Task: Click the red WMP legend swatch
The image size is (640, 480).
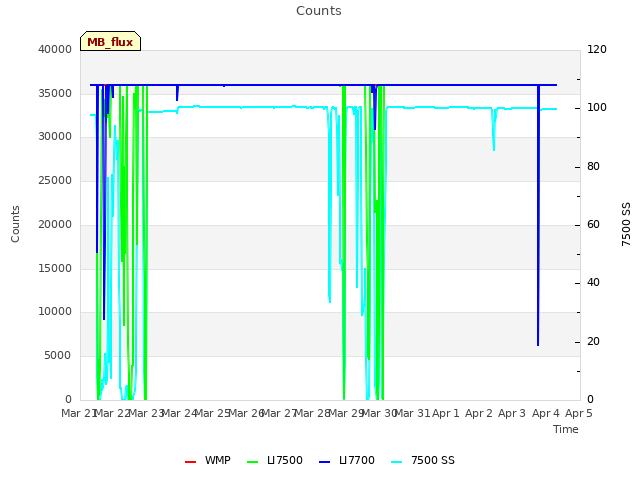Action: click(x=191, y=462)
